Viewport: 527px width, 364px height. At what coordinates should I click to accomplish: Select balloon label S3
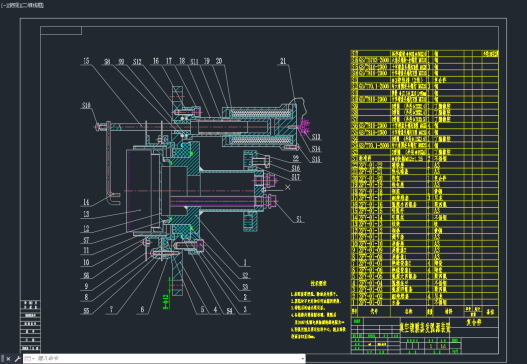click(245, 287)
